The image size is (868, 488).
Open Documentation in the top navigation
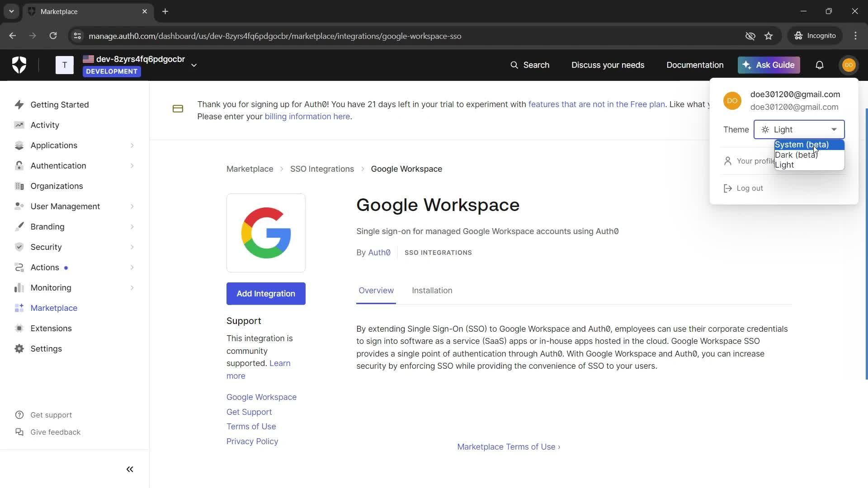[695, 65]
